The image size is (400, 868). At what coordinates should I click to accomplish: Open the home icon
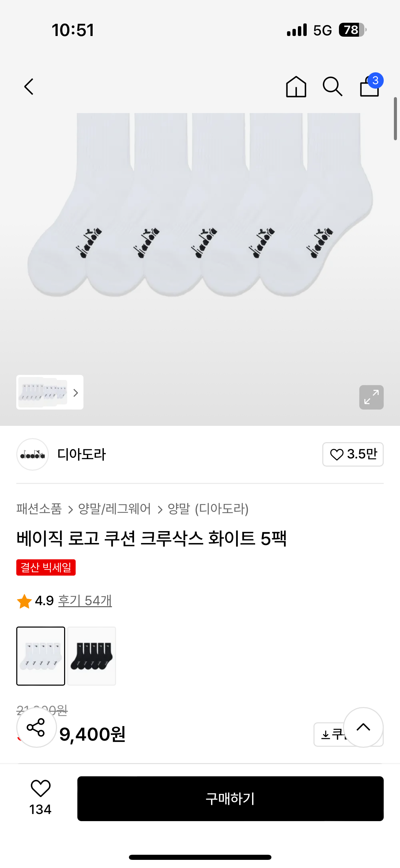coord(296,87)
